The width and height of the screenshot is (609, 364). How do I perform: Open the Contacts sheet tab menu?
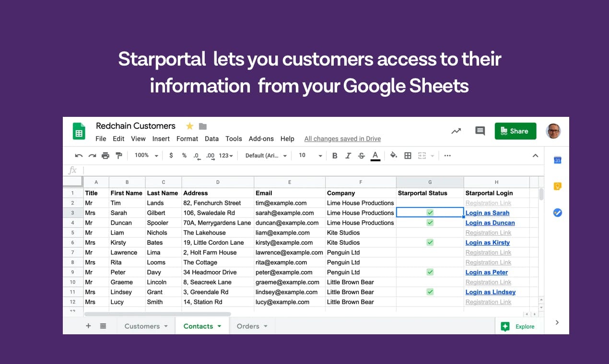pos(220,326)
